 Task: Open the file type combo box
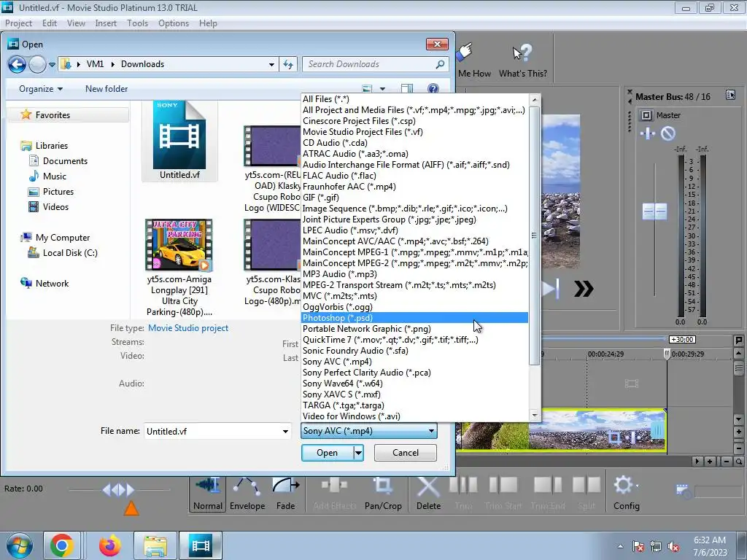coord(369,431)
